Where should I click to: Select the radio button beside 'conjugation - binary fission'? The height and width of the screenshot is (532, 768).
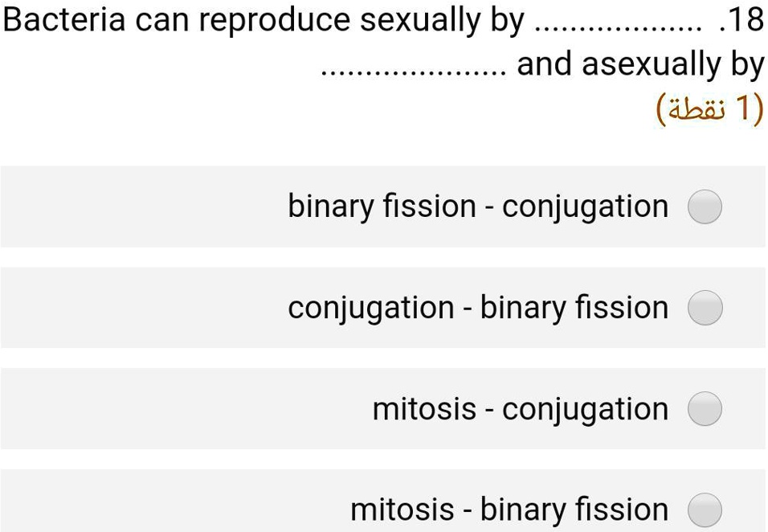click(x=704, y=307)
